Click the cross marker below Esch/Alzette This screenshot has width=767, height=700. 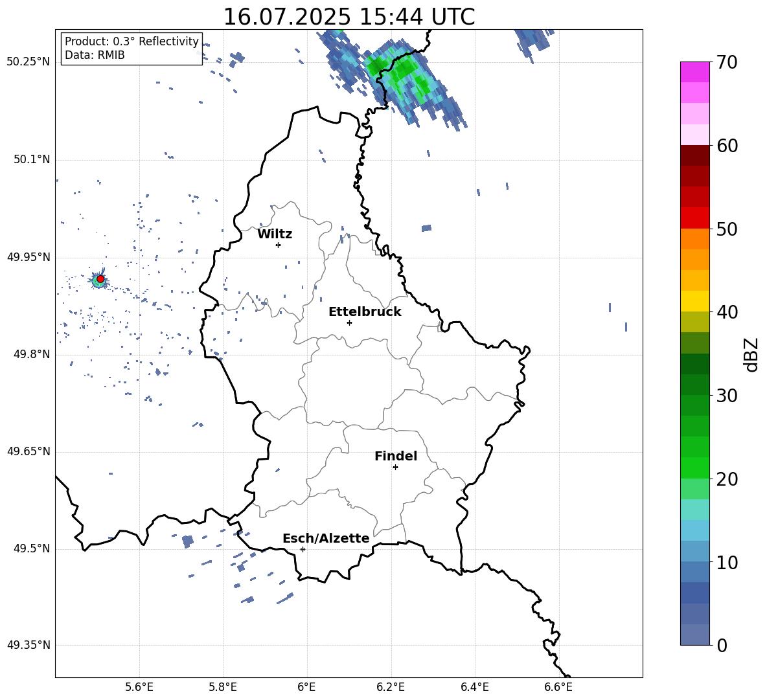click(x=303, y=549)
